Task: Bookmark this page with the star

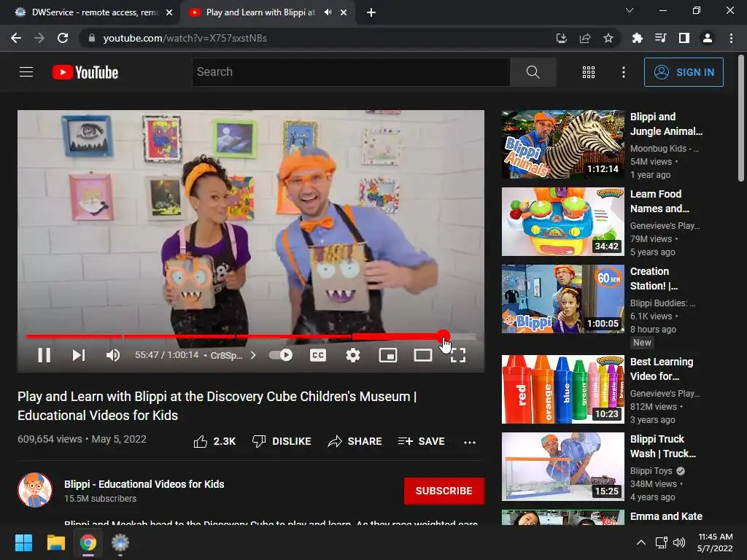Action: [608, 38]
